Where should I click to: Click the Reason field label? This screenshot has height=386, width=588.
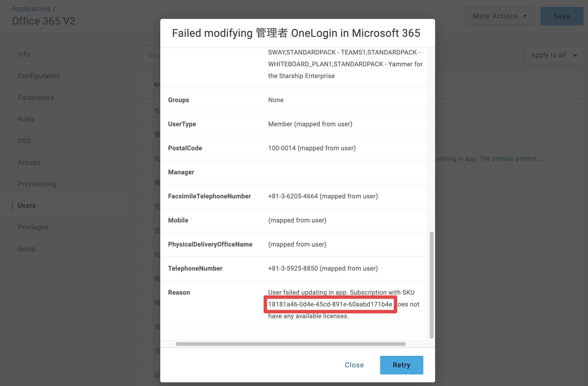pyautogui.click(x=179, y=292)
